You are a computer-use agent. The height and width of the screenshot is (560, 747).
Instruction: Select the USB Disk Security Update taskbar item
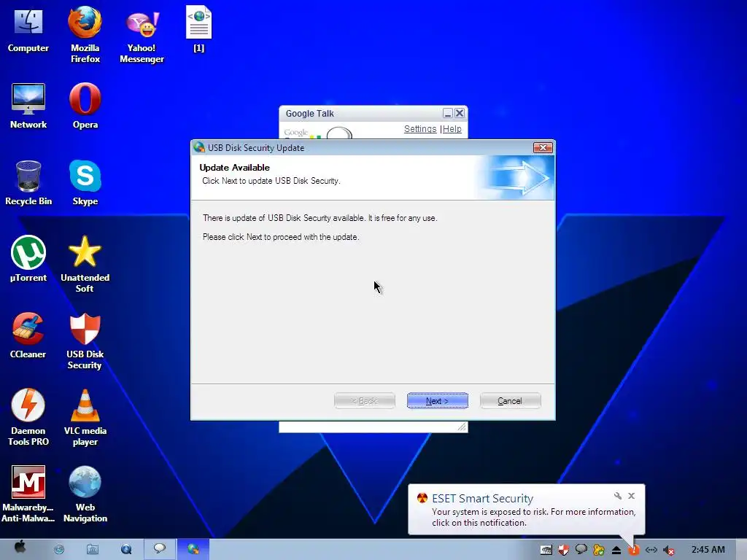click(193, 549)
